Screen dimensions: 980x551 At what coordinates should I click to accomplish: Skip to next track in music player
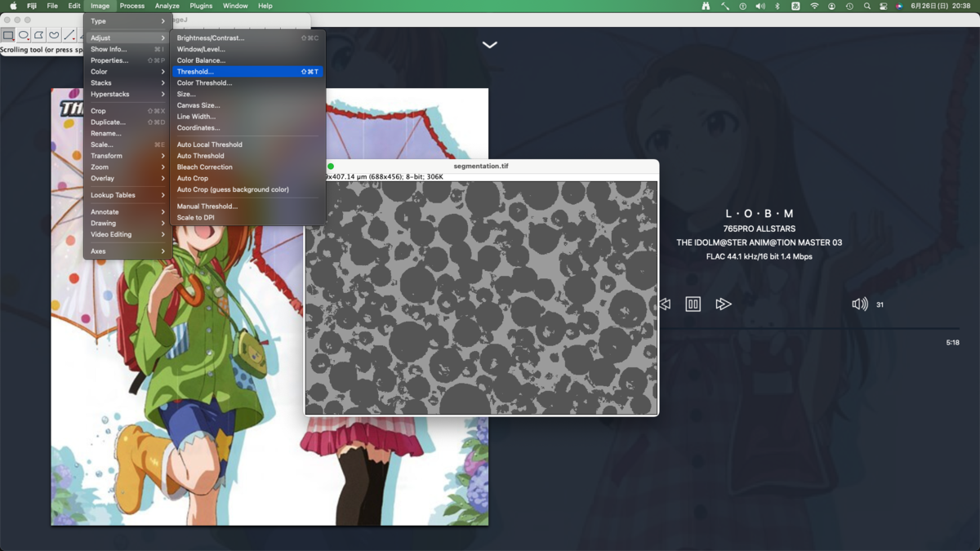tap(723, 304)
